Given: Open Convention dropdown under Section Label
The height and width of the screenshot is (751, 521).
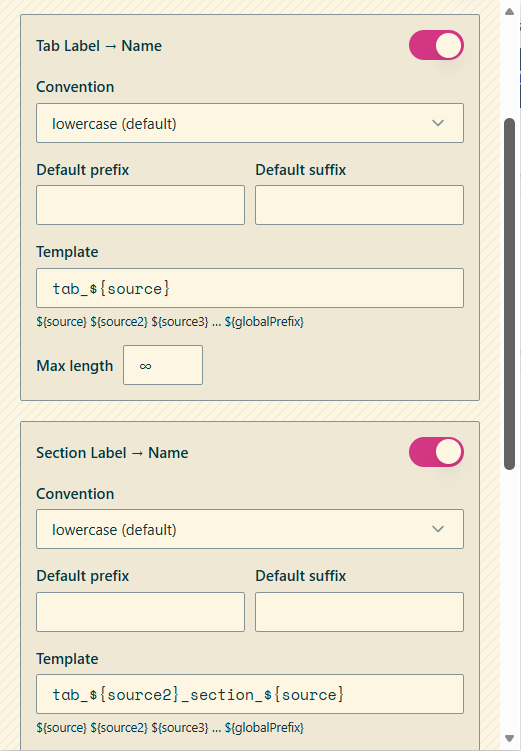Looking at the screenshot, I should pos(250,529).
